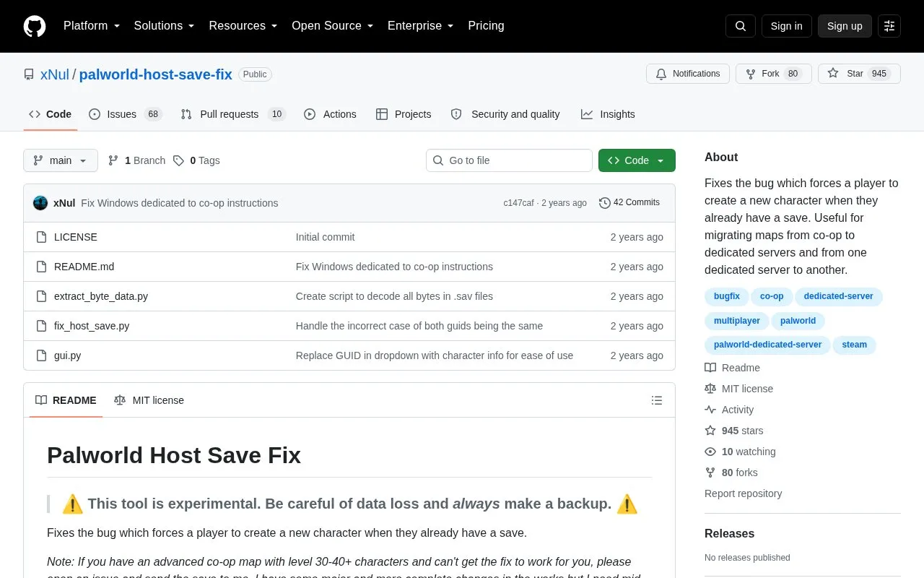Click the fix_host_save.py file icon
The height and width of the screenshot is (578, 924).
[42, 326]
